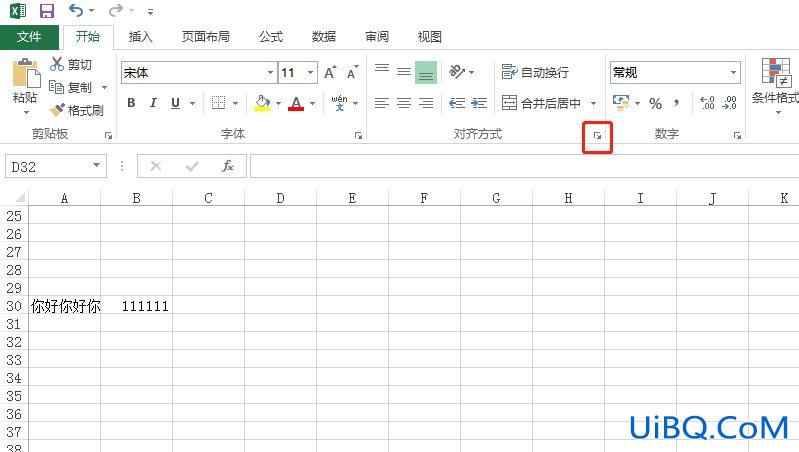Screen dimensions: 799x452
Task: Switch to 公式 Formulas tab
Action: tap(271, 37)
